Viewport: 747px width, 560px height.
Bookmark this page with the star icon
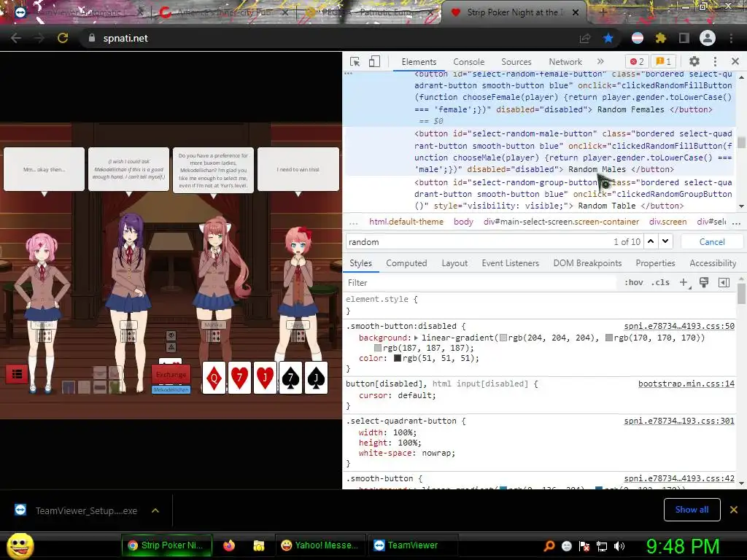click(608, 38)
